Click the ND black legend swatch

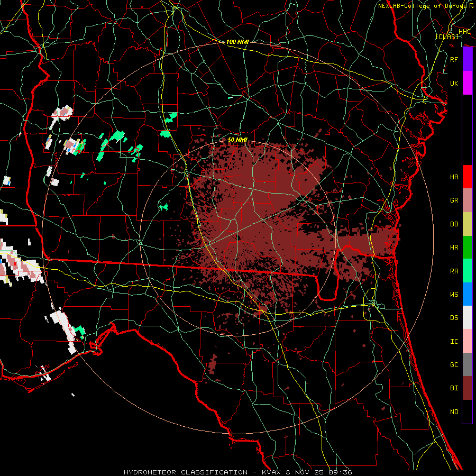click(x=467, y=411)
